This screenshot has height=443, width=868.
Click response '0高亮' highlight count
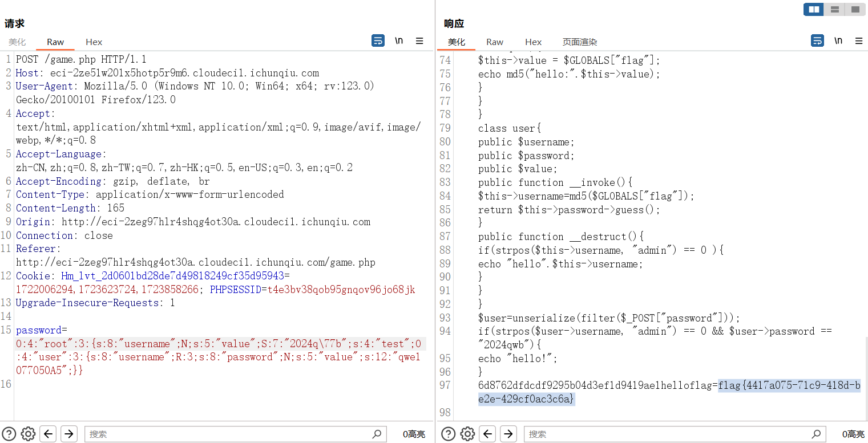pos(853,434)
